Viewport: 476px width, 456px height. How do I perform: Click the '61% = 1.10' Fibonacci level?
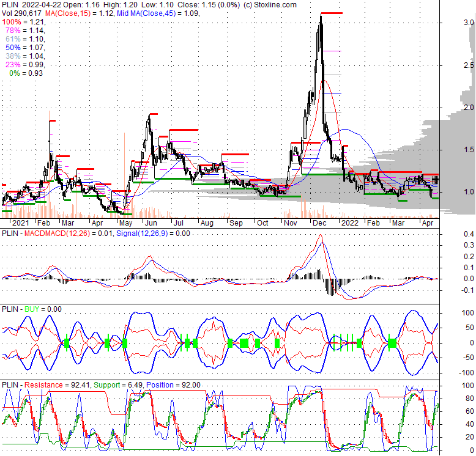[x=25, y=39]
